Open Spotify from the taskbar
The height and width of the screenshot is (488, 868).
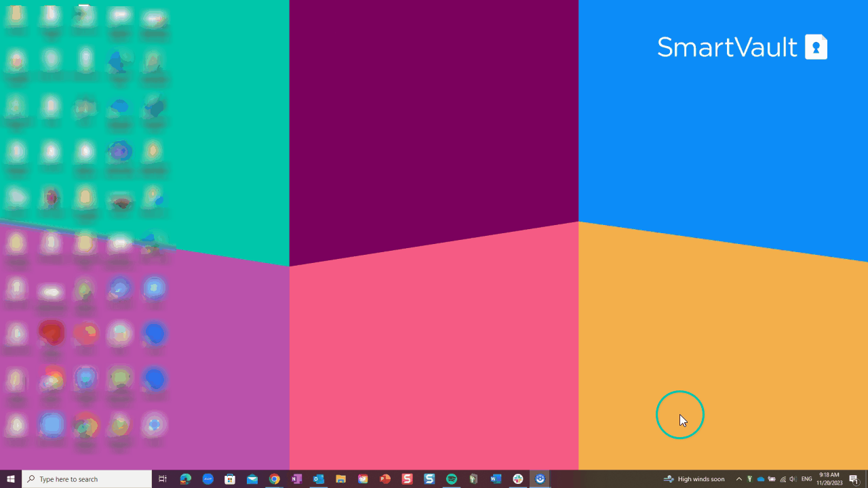pos(452,479)
